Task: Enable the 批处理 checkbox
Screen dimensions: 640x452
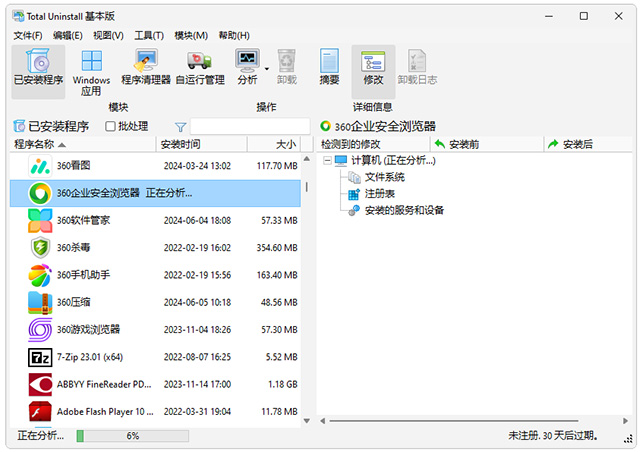Action: tap(110, 126)
